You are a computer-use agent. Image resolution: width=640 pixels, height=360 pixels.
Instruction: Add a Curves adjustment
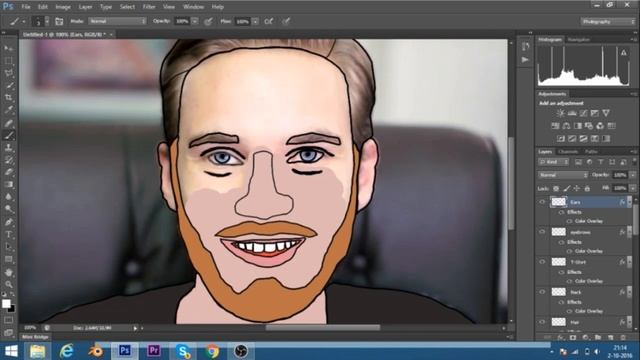(x=583, y=113)
